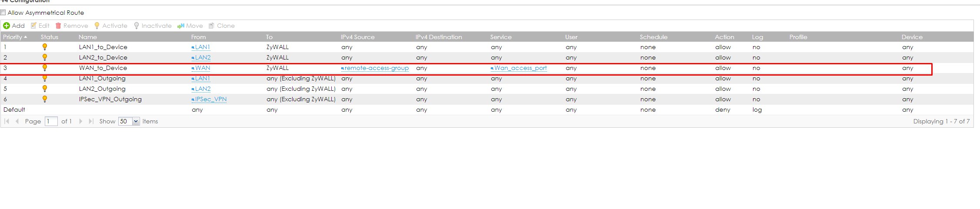Open the Wan_access_port service link

coord(520,68)
